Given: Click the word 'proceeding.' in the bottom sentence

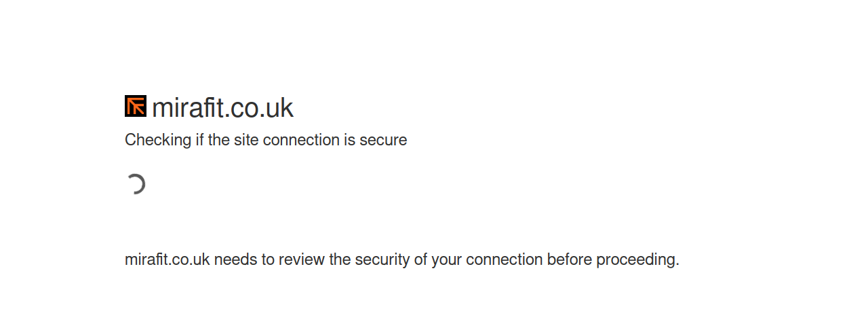Looking at the screenshot, I should coord(637,259).
